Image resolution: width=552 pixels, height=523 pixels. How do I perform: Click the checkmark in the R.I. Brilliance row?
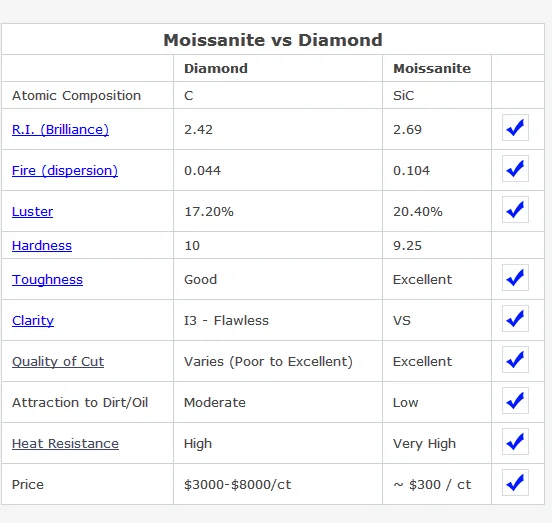[515, 127]
